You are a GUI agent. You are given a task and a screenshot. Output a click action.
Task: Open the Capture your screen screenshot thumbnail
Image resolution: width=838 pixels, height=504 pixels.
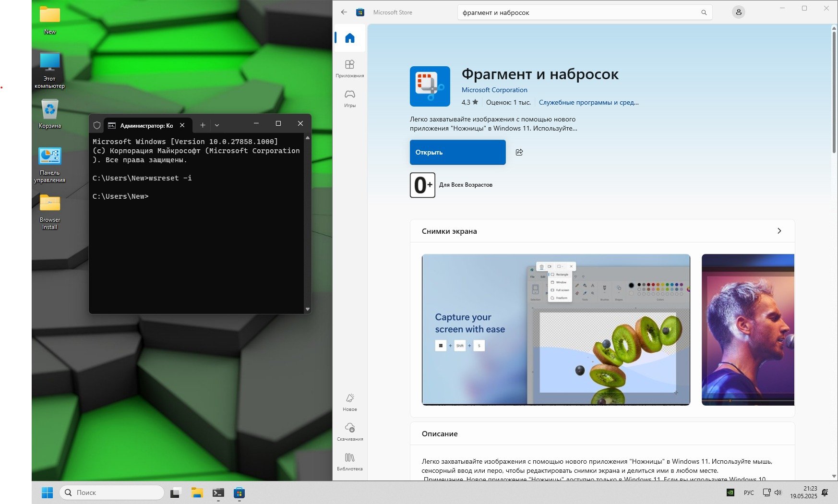tap(555, 329)
